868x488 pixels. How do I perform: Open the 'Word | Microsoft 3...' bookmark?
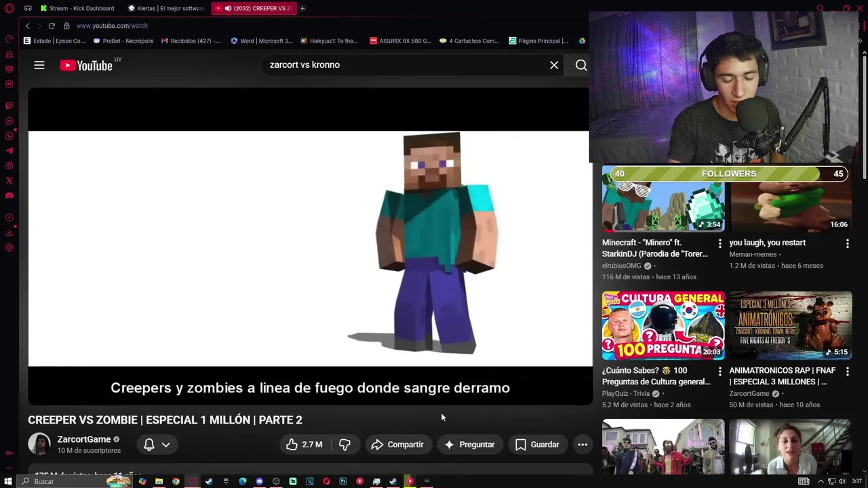tap(262, 41)
